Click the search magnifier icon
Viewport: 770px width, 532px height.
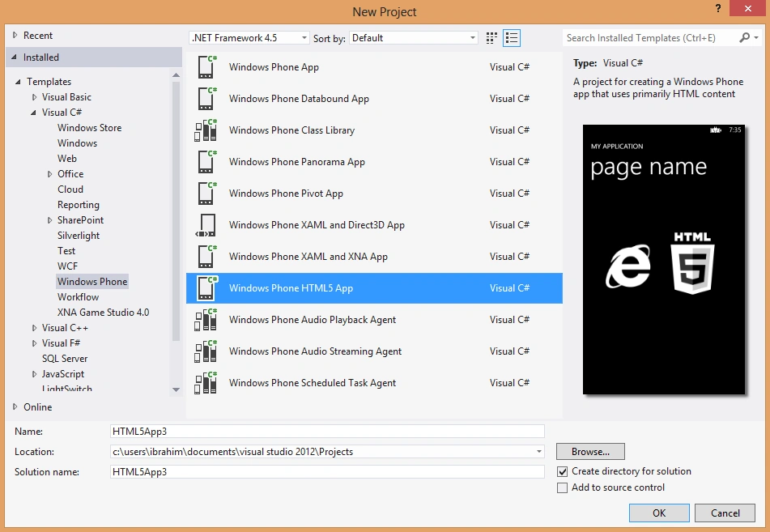(745, 37)
